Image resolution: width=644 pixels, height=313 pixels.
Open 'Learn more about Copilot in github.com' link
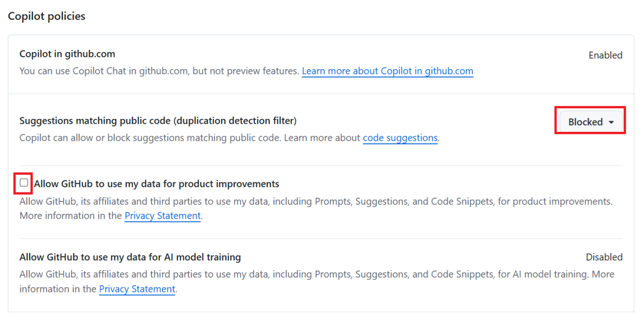click(x=387, y=71)
